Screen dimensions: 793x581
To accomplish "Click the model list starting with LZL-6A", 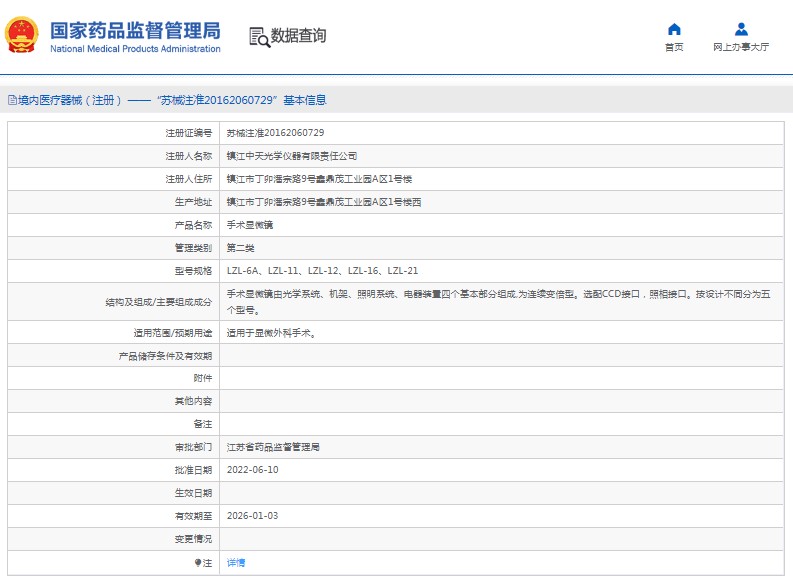I will [x=322, y=271].
